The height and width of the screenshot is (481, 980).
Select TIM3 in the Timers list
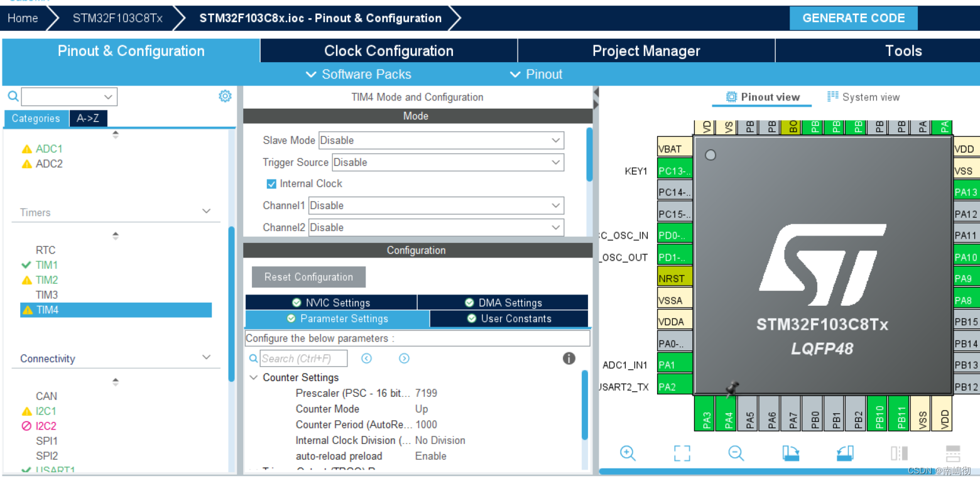coord(46,295)
